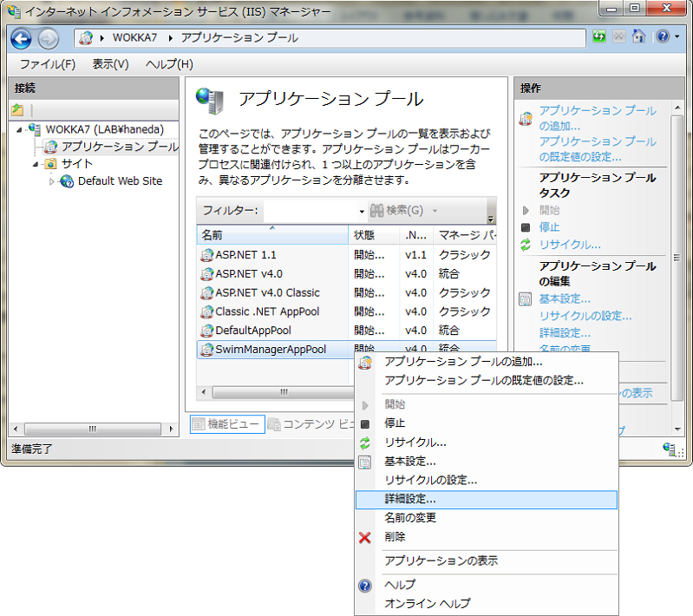Open the 検索(G) dropdown arrow
This screenshot has height=616, width=693.
point(435,211)
